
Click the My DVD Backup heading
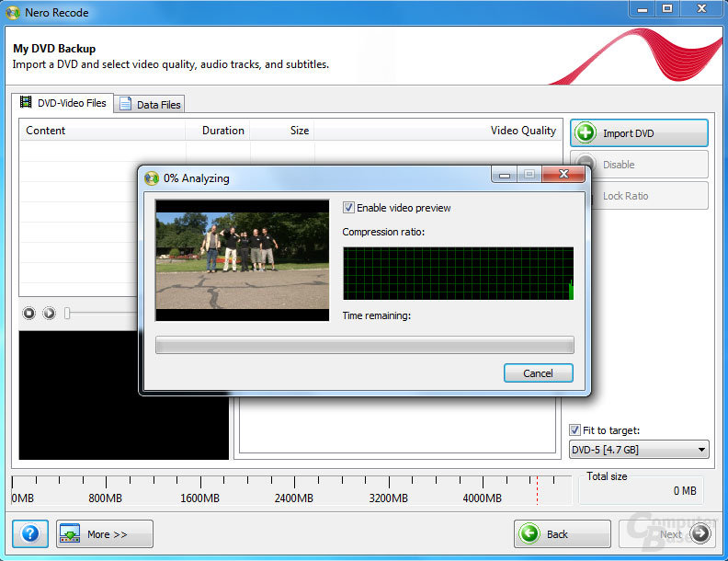54,49
